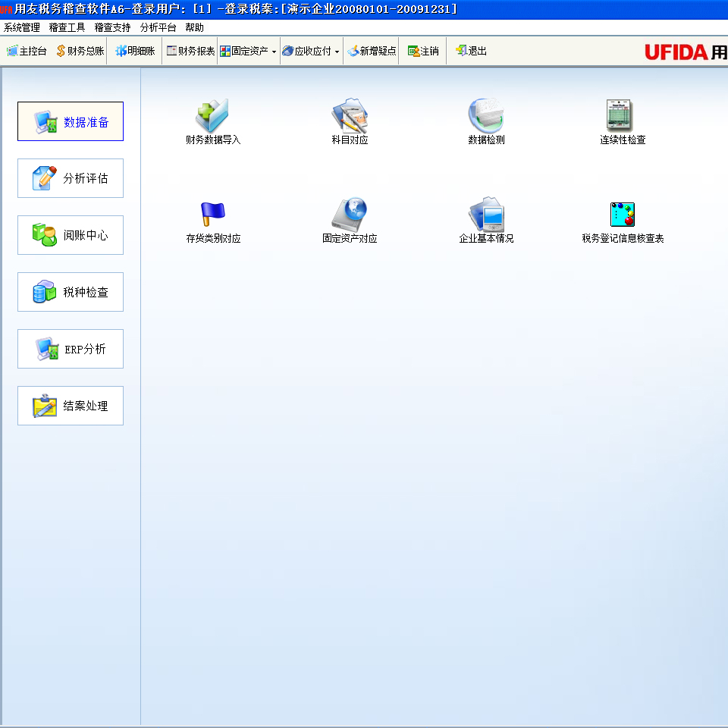Image resolution: width=728 pixels, height=728 pixels.
Task: Open 税务登记信息核查表 icon
Action: coord(622,214)
